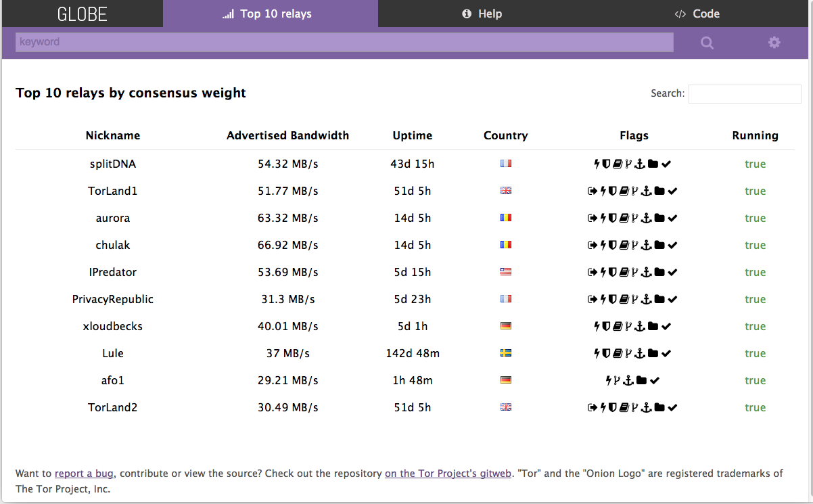Open the Help tab
The image size is (813, 504).
click(482, 14)
